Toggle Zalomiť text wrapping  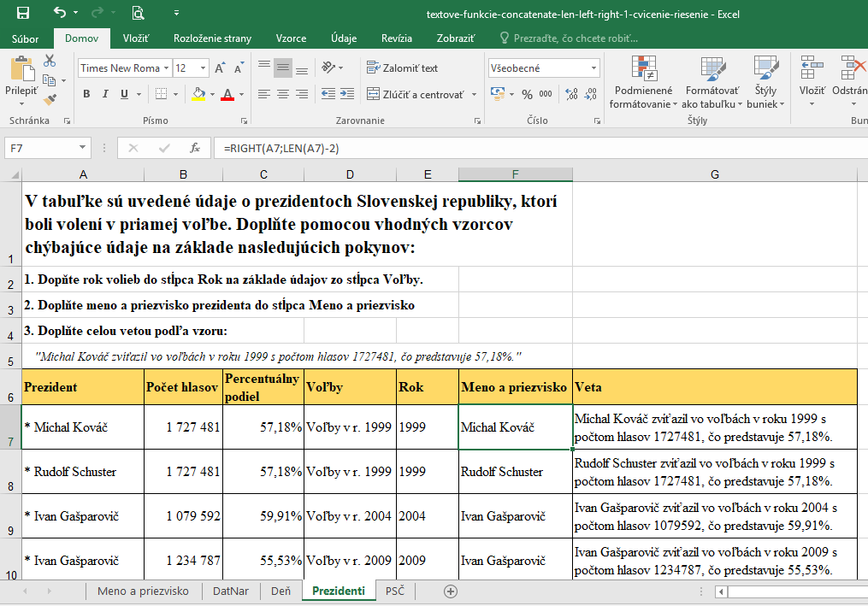pos(402,68)
